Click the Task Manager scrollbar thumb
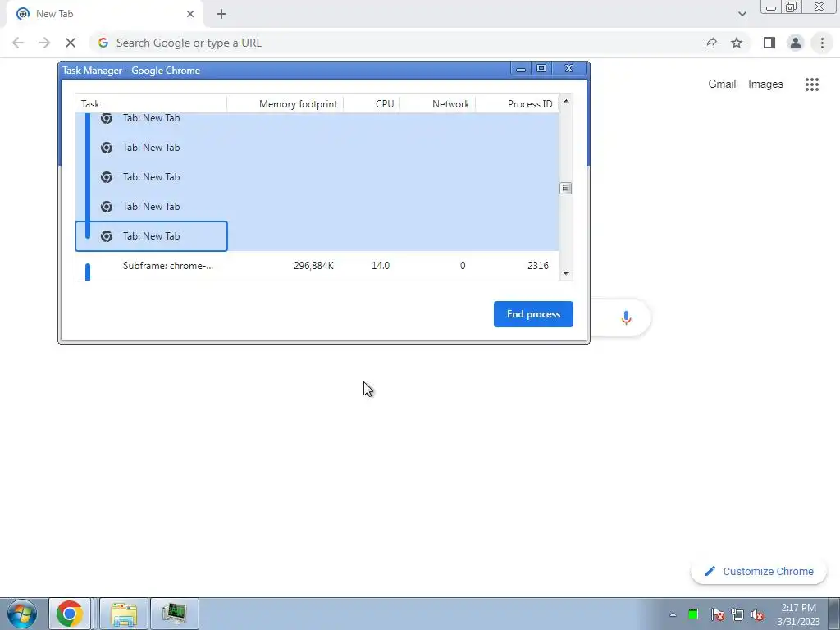 [566, 188]
